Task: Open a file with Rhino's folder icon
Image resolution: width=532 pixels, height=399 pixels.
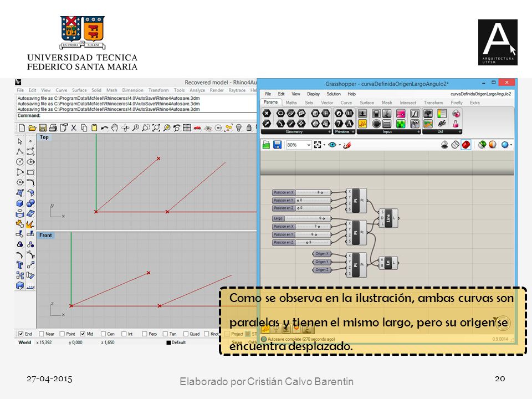Action: [x=32, y=128]
